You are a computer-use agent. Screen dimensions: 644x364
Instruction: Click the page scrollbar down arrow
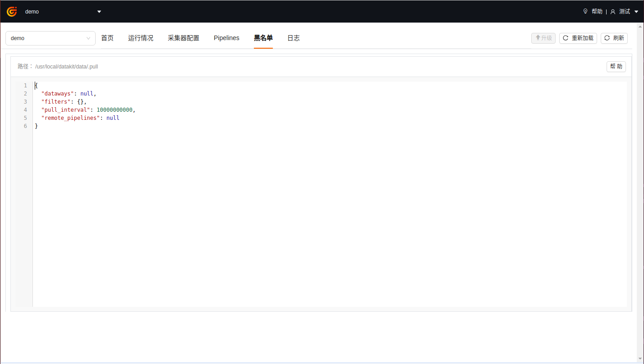click(640, 359)
